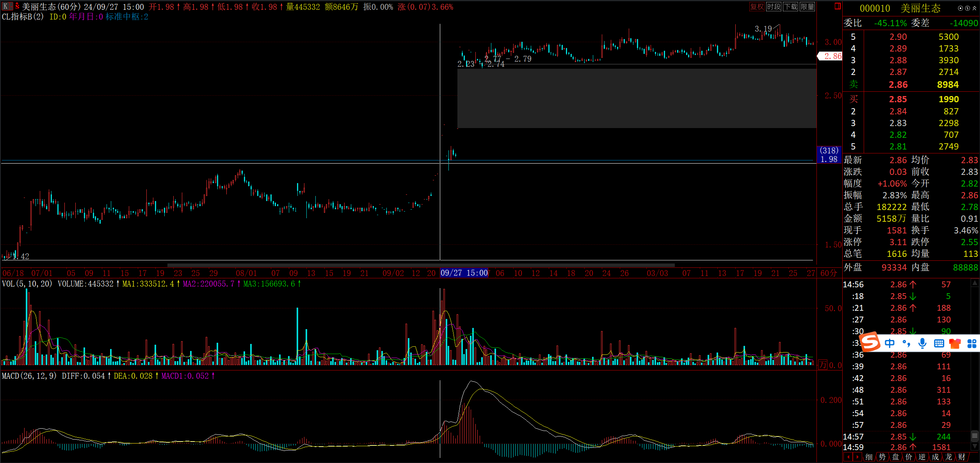Click the DIFF:0.054 MACD value label
This screenshot has width=980, height=463.
coord(83,376)
